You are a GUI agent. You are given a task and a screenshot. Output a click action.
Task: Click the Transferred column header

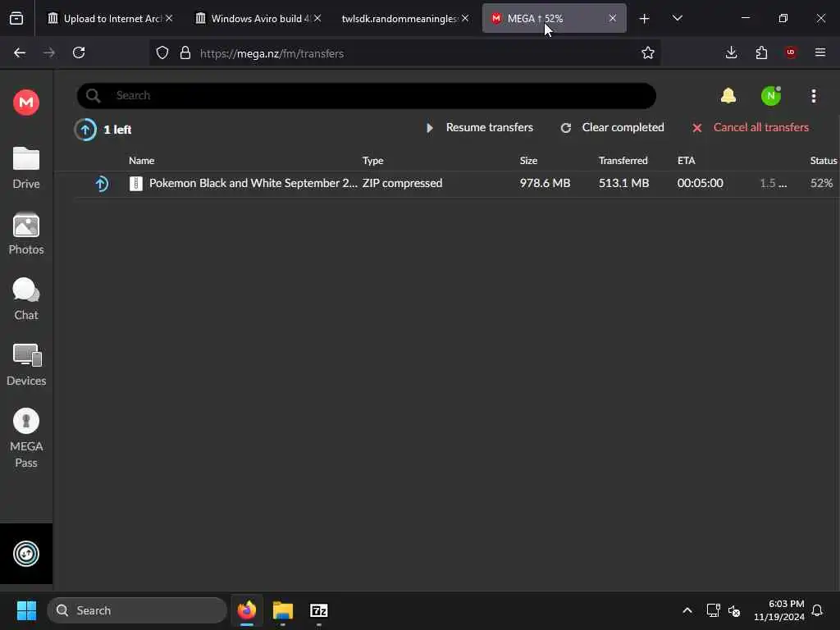(623, 160)
